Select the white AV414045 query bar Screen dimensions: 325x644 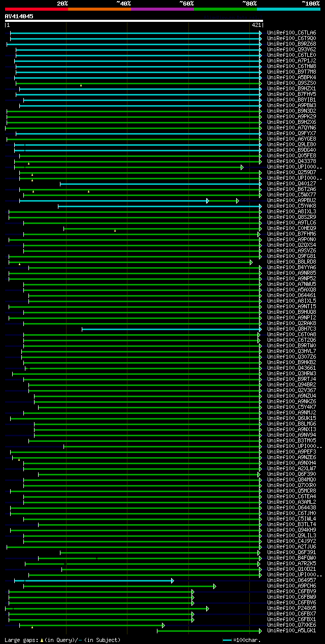click(134, 21)
